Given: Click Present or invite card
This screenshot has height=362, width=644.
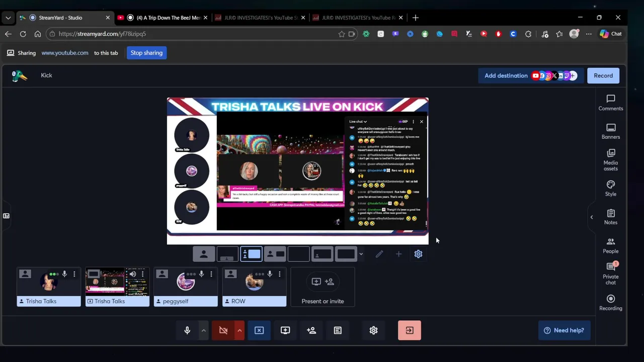Looking at the screenshot, I should pyautogui.click(x=323, y=287).
